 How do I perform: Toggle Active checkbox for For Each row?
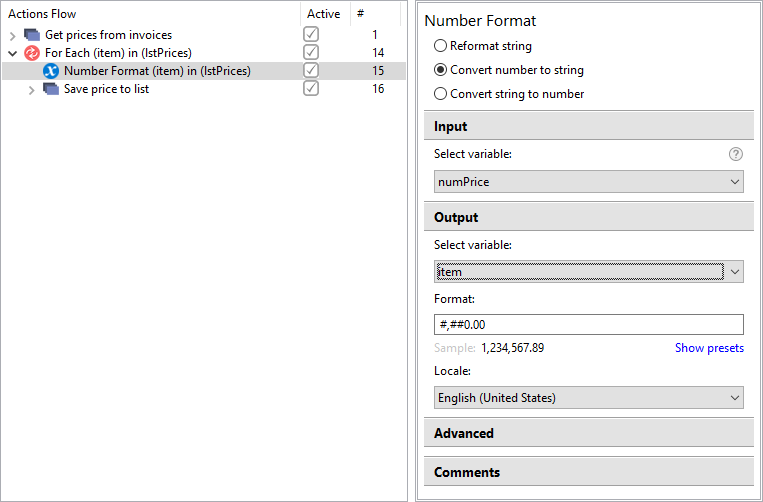click(x=311, y=52)
